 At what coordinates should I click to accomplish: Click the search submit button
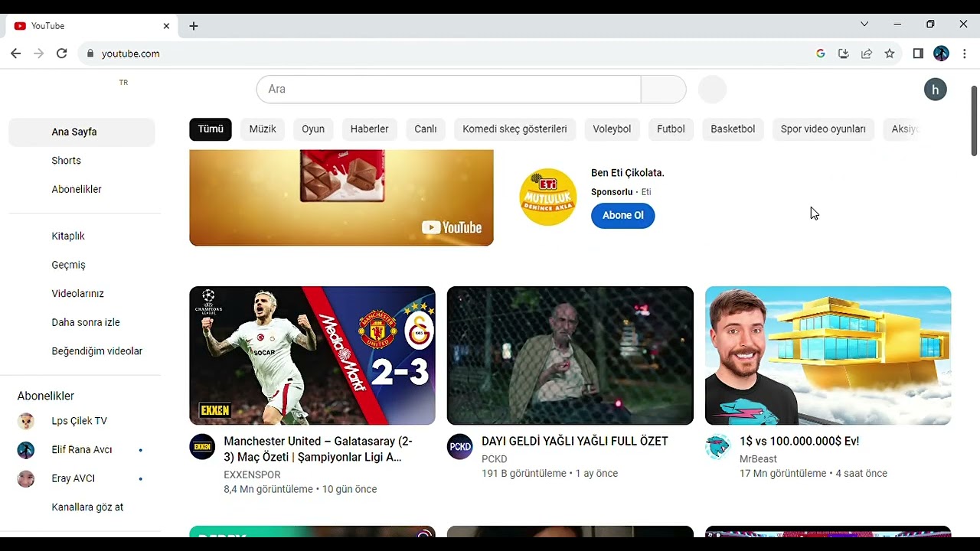tap(663, 90)
